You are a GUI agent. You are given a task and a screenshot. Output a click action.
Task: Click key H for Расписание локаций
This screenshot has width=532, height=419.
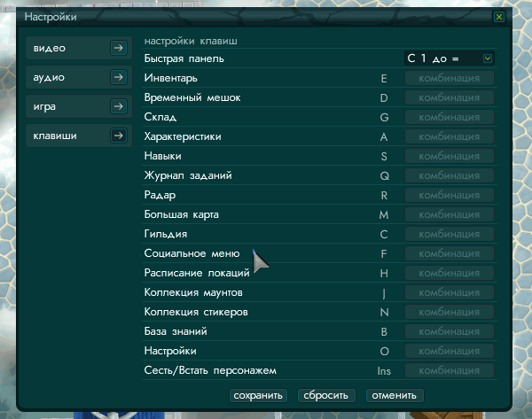(384, 273)
